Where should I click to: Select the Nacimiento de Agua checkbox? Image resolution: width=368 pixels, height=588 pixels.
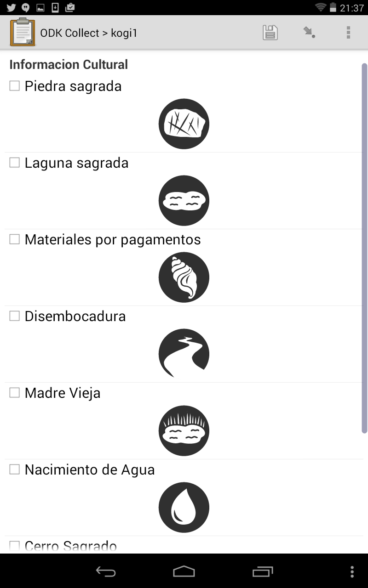tap(15, 469)
